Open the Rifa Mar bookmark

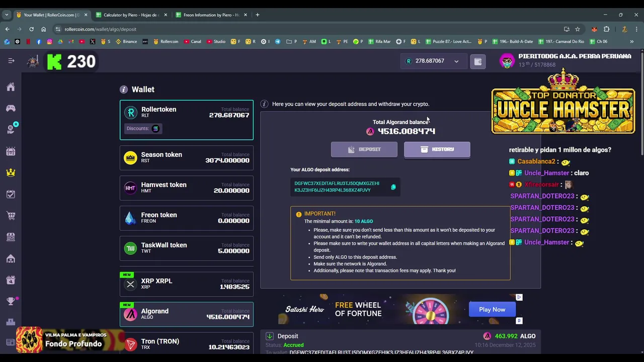click(379, 41)
